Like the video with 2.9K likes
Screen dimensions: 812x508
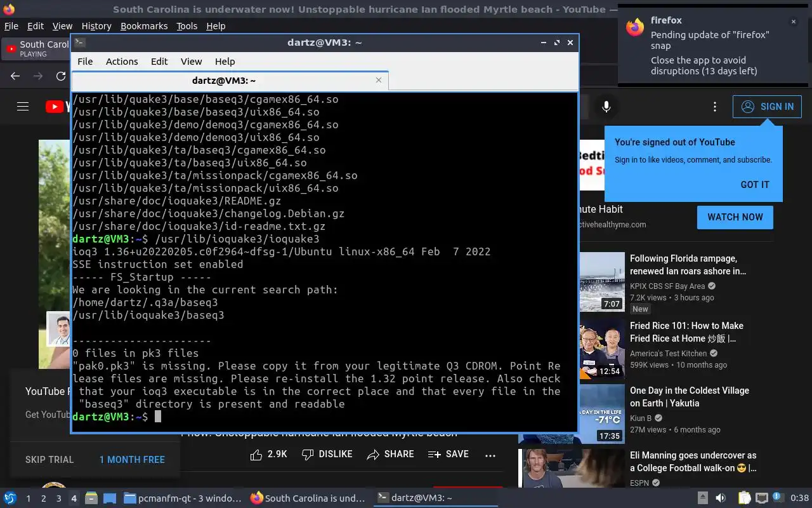(x=268, y=454)
